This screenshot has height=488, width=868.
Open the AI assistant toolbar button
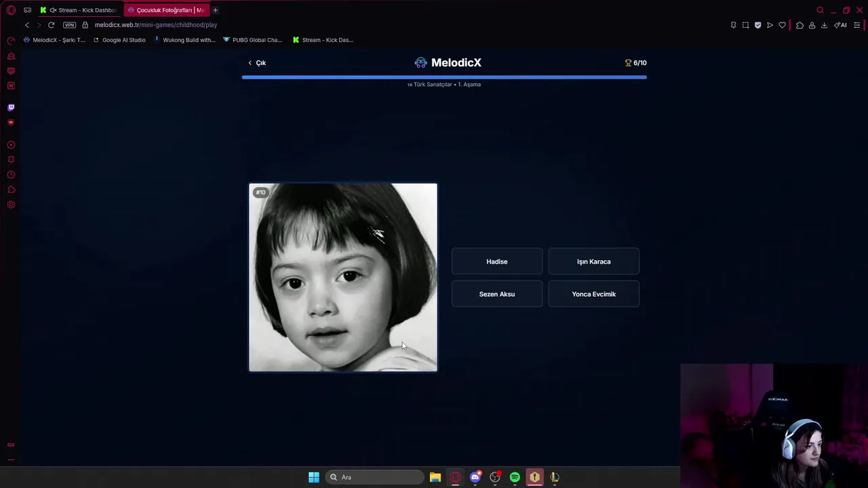coord(840,25)
